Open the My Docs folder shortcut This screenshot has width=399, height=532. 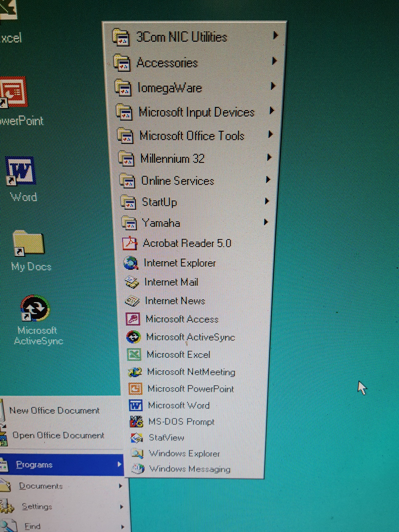tap(28, 243)
